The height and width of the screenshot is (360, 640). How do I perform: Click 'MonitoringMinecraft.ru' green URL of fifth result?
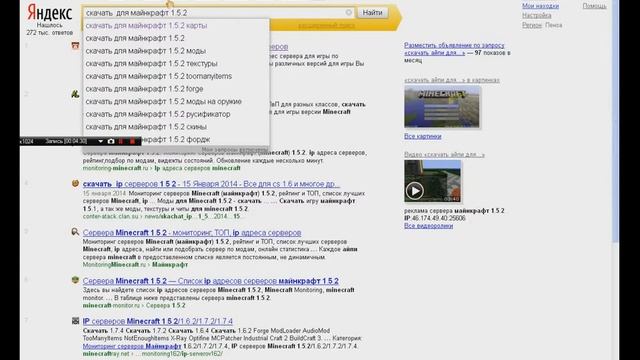[x=114, y=265]
